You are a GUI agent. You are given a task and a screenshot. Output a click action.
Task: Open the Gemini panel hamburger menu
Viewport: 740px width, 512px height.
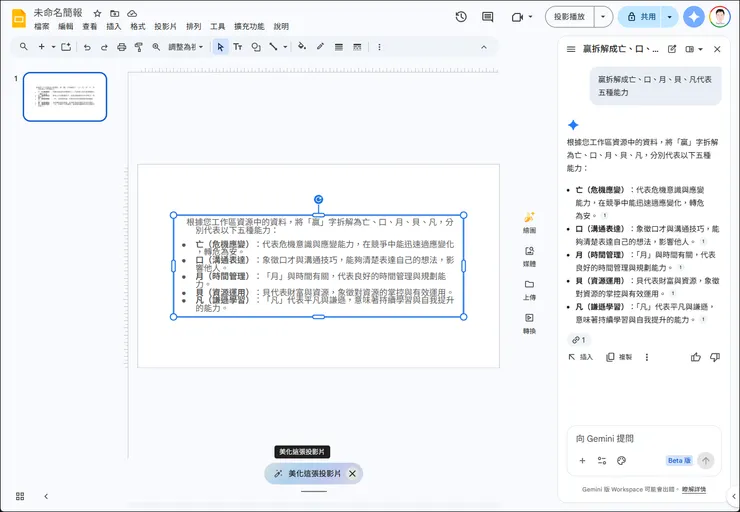[571, 49]
